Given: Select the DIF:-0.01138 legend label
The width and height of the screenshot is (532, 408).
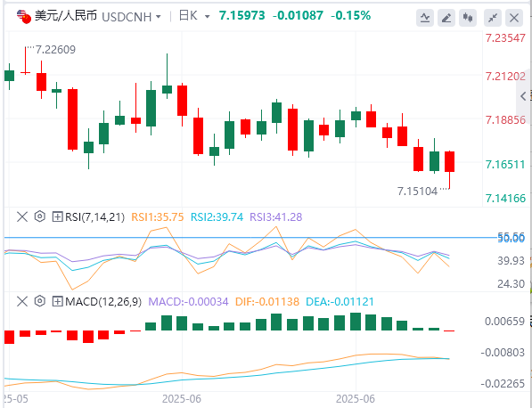Looking at the screenshot, I should [x=267, y=301].
